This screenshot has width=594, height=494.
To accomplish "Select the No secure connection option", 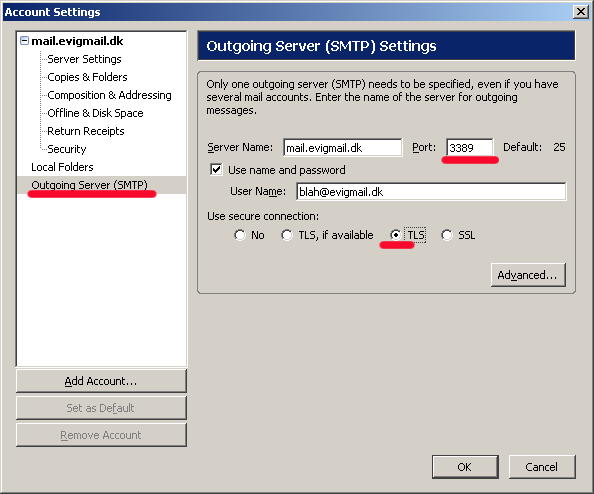I will [239, 235].
